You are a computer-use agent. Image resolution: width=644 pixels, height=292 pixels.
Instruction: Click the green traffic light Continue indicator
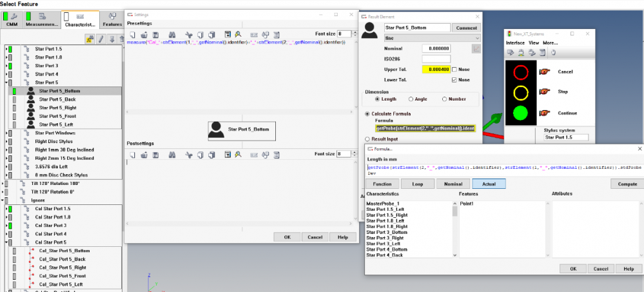(x=520, y=113)
